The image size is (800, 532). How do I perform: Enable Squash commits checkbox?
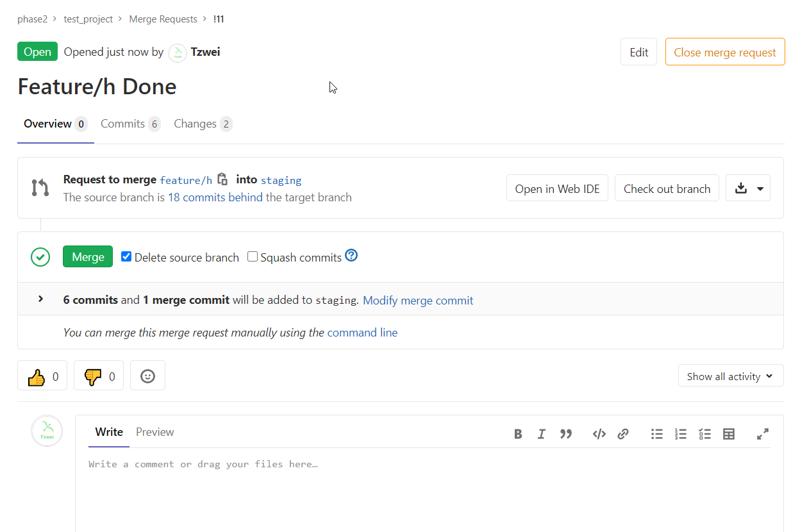click(253, 256)
